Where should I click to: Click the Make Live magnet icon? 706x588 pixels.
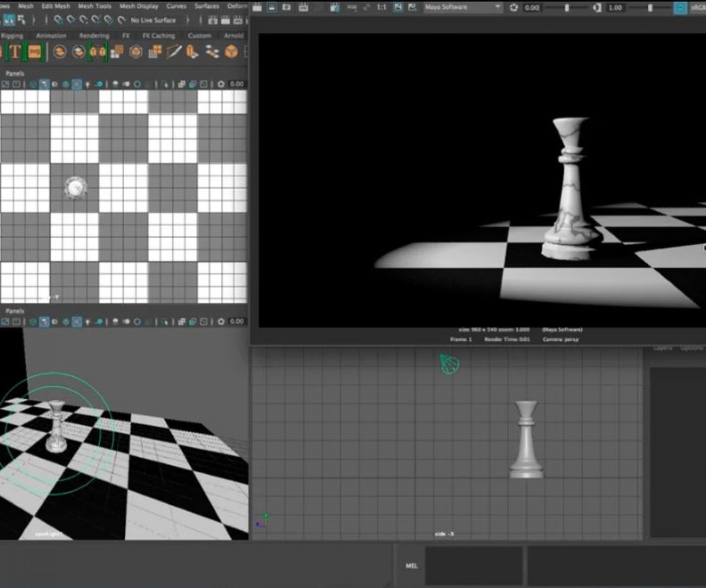coord(121,20)
